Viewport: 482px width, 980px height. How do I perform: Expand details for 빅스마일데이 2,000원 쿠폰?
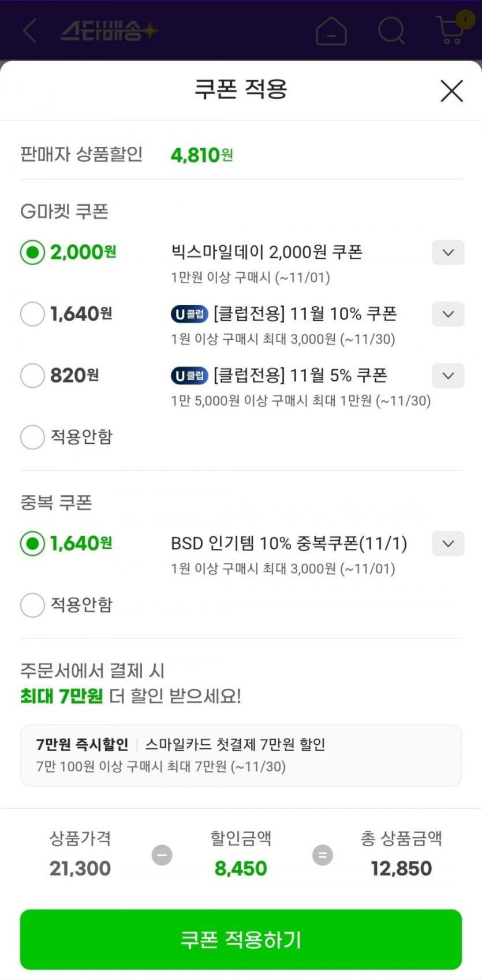pos(448,253)
